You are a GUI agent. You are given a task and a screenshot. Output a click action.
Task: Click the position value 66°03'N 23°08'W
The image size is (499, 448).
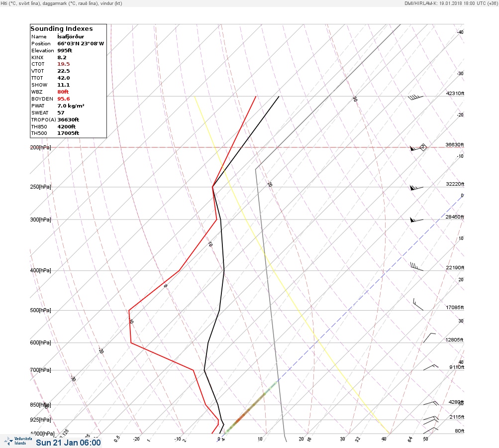pyautogui.click(x=81, y=44)
